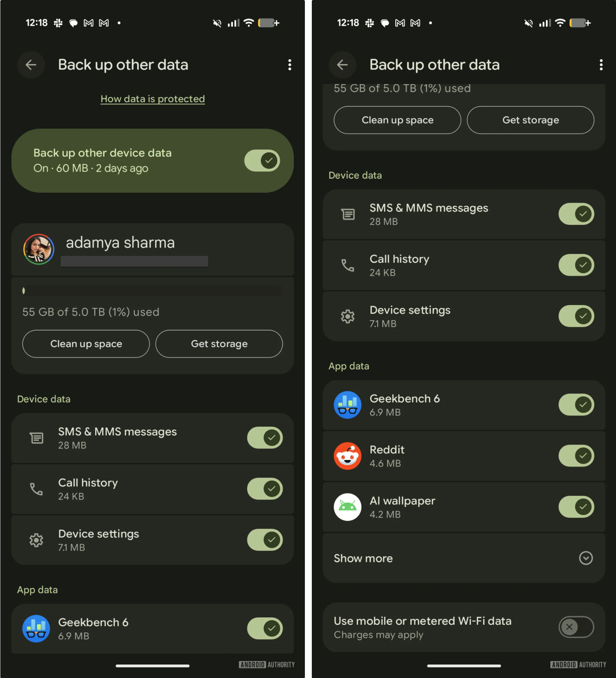Expand Show more app list

click(464, 558)
